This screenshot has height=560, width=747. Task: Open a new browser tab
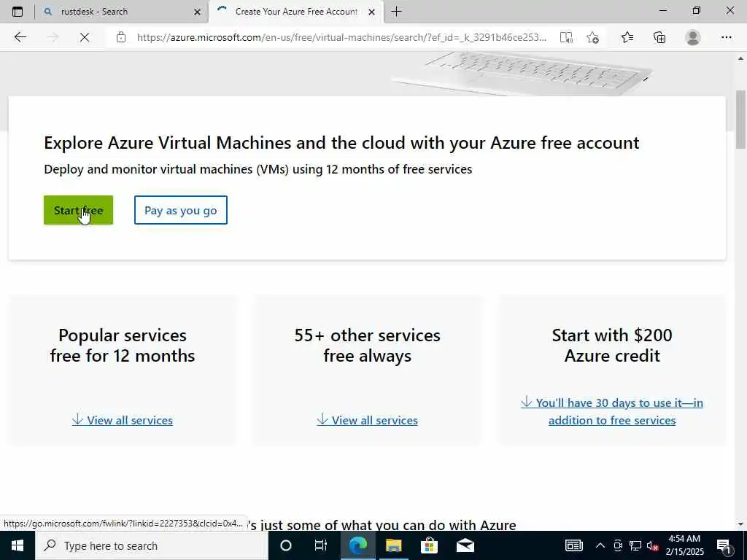pos(396,12)
